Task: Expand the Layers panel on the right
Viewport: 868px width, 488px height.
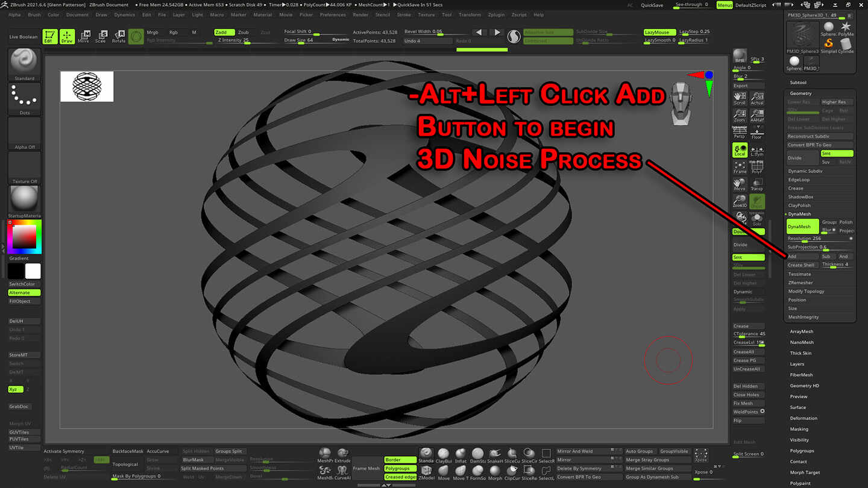Action: point(798,363)
